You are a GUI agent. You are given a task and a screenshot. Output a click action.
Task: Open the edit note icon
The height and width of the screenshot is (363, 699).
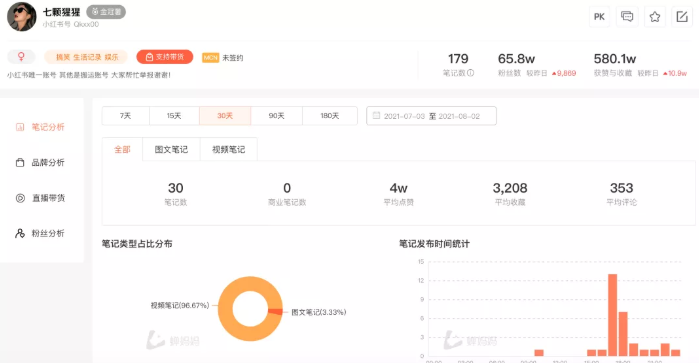[682, 17]
